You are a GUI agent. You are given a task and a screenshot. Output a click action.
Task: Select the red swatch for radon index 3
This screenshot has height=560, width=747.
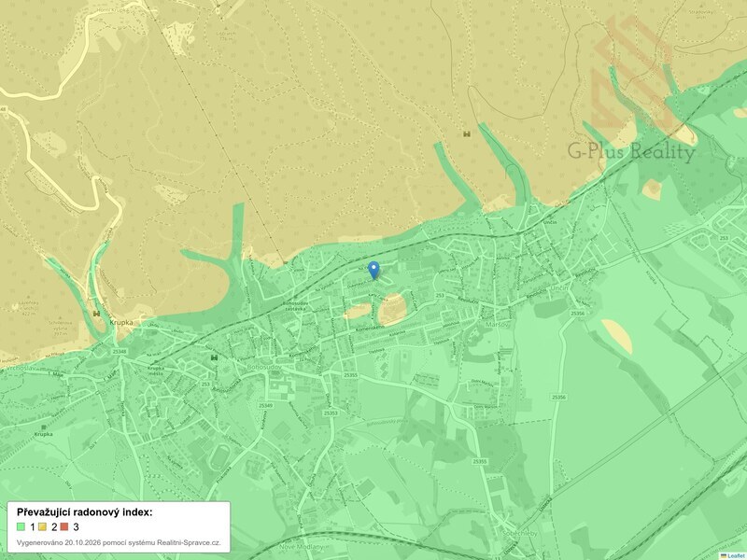click(x=64, y=526)
